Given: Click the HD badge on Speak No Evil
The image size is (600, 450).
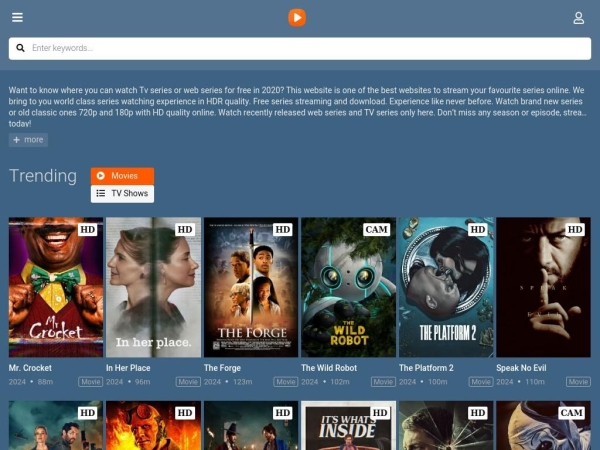Looking at the screenshot, I should (x=575, y=230).
